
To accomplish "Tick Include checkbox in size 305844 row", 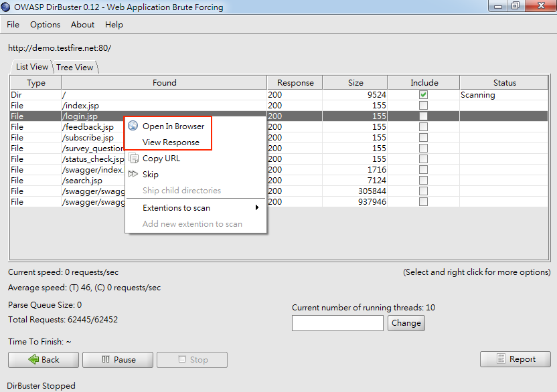I will point(423,191).
